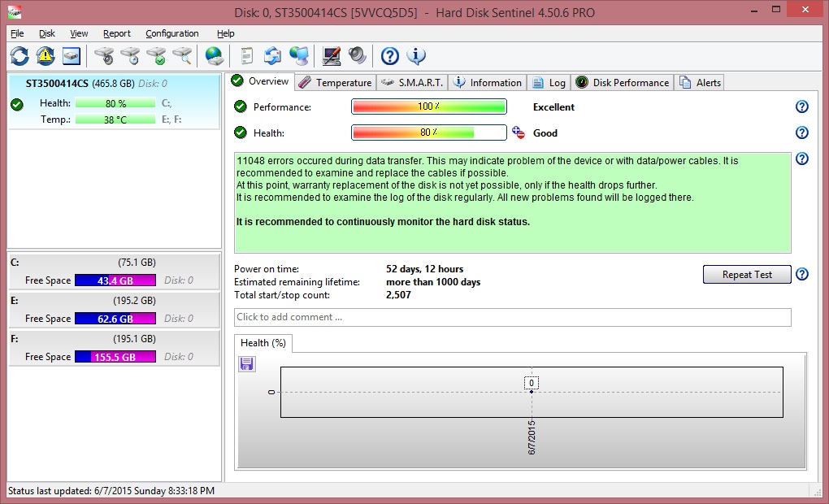Viewport: 829px width, 504px height.
Task: Click the sidebar Temp 38 °C bar
Action: pyautogui.click(x=115, y=119)
